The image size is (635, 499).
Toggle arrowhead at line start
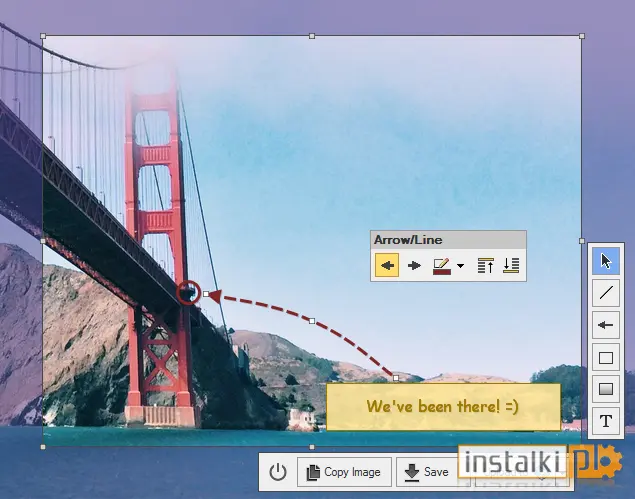[x=387, y=265]
